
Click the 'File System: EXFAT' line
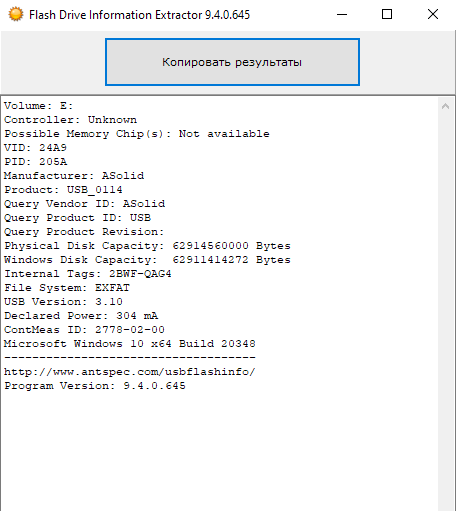coord(67,288)
